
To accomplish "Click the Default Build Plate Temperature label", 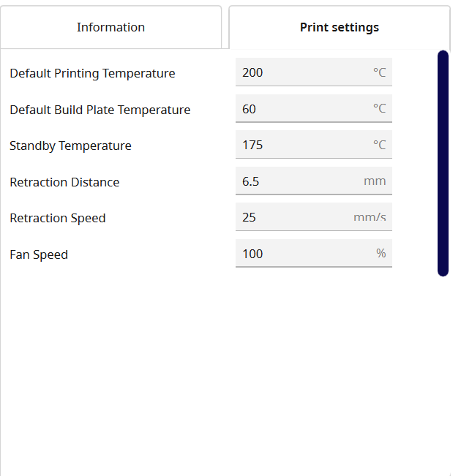I will pyautogui.click(x=100, y=110).
